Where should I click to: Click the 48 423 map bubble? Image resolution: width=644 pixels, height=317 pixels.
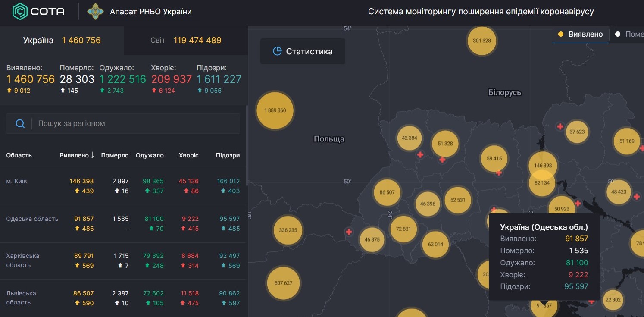(x=619, y=192)
